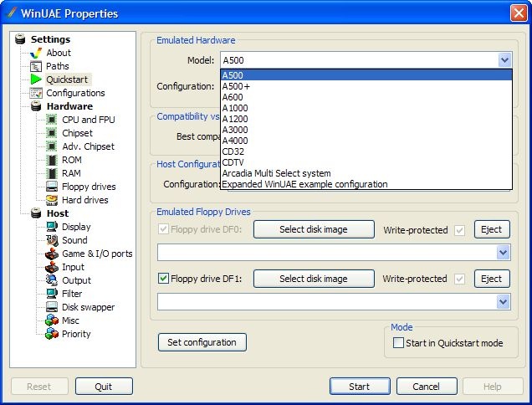Open the DF0 disk image path dropdown

point(503,253)
